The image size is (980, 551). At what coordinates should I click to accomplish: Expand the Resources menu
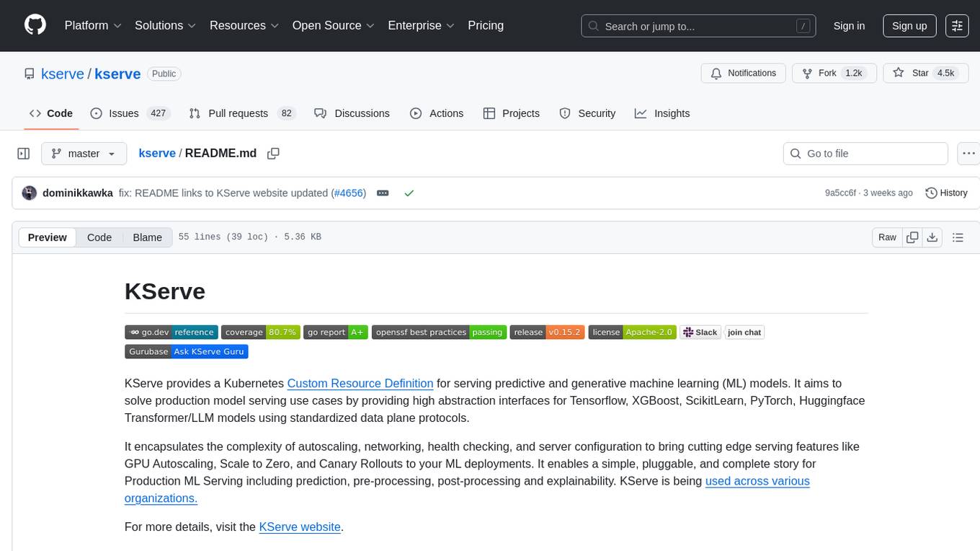(244, 25)
